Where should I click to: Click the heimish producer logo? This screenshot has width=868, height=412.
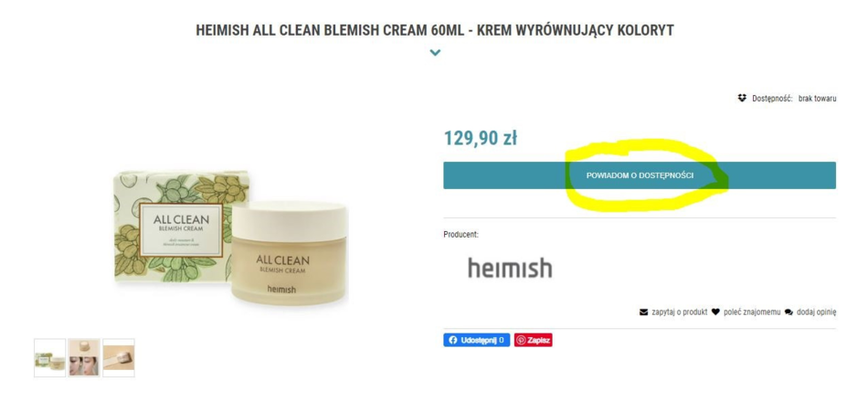pyautogui.click(x=510, y=268)
